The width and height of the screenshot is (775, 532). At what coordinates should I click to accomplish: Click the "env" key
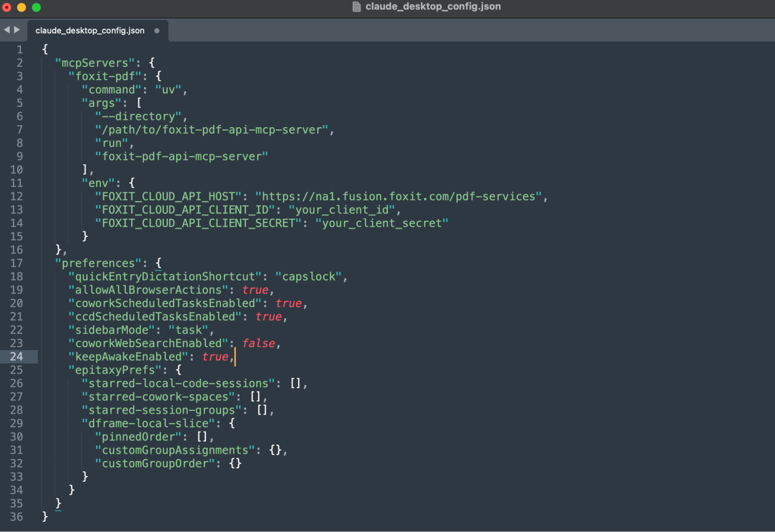[x=98, y=183]
